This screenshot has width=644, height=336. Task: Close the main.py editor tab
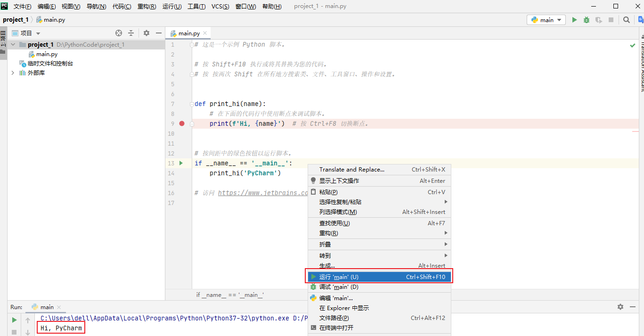click(206, 33)
